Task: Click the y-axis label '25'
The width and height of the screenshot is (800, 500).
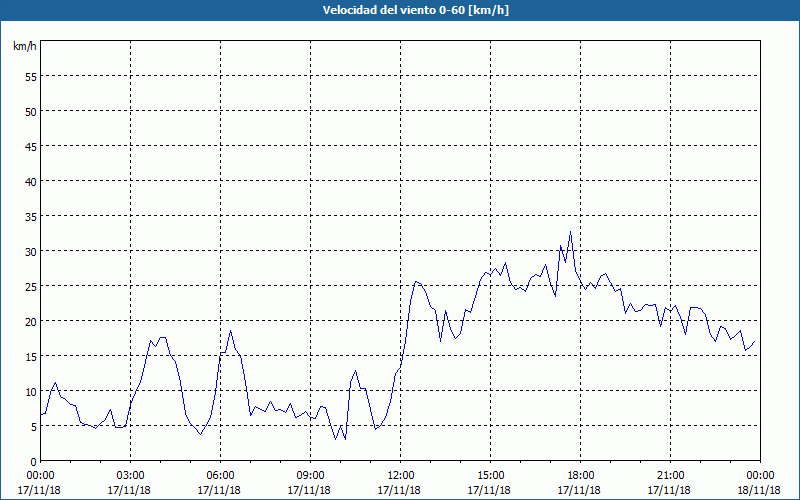Action: pyautogui.click(x=31, y=286)
